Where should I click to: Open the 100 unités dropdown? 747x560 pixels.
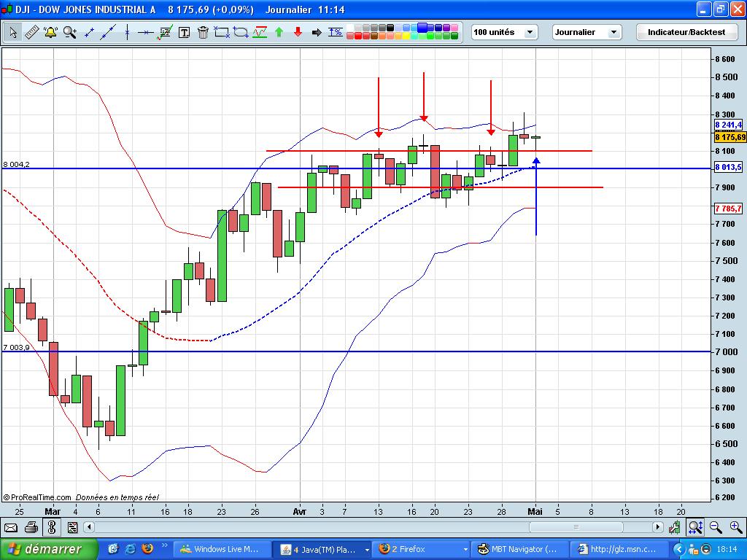505,32
